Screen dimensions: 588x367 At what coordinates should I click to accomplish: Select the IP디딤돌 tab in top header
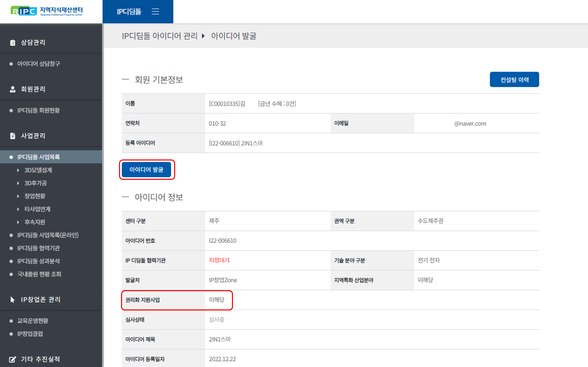coord(129,12)
